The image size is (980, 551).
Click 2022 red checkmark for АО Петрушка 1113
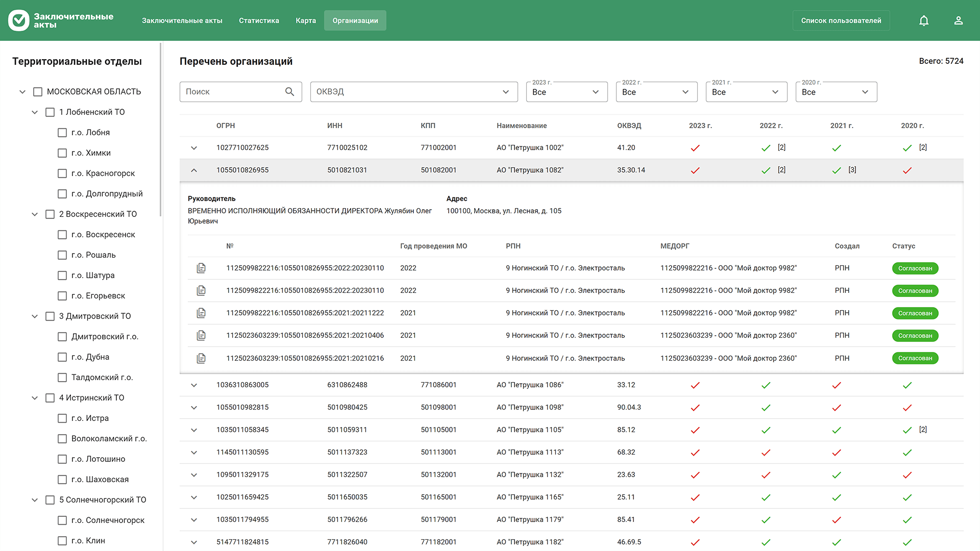click(766, 453)
